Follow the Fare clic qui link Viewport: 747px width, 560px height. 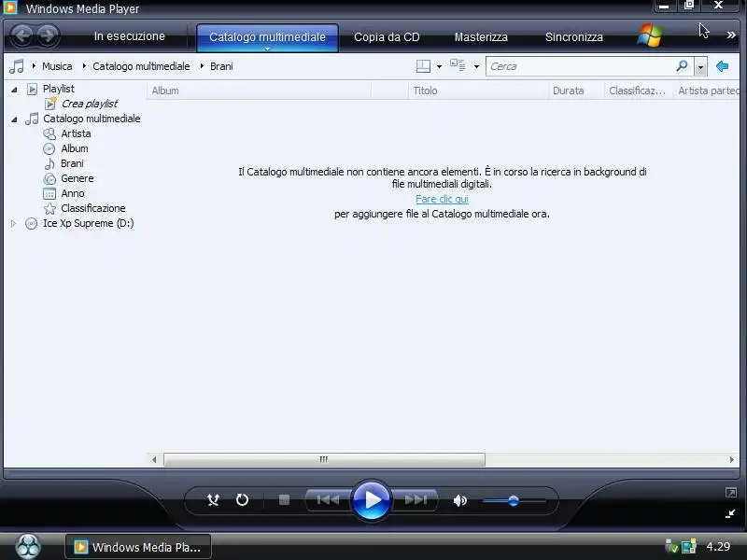(x=442, y=199)
